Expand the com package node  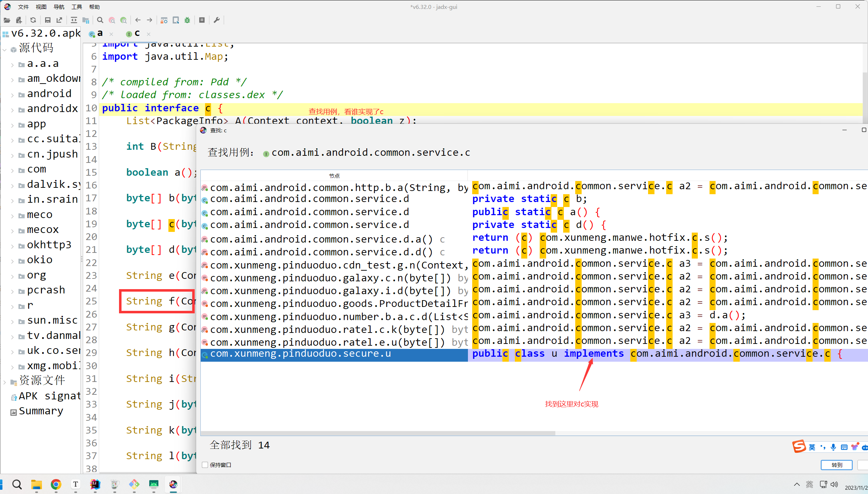[x=12, y=171]
